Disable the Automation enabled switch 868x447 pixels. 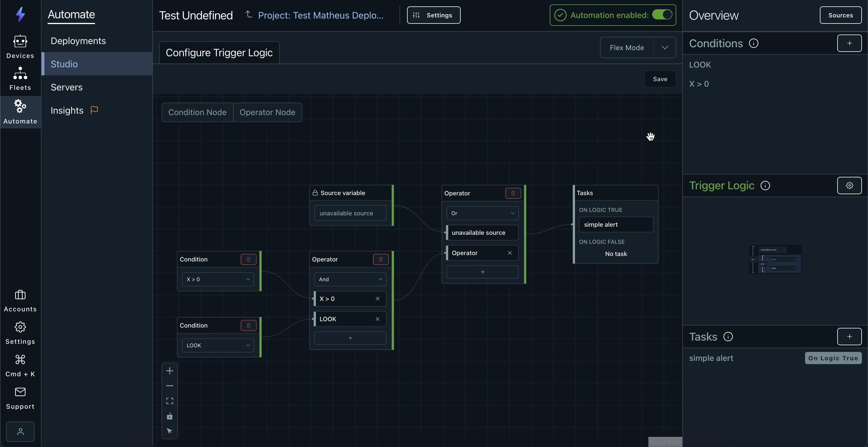click(662, 15)
